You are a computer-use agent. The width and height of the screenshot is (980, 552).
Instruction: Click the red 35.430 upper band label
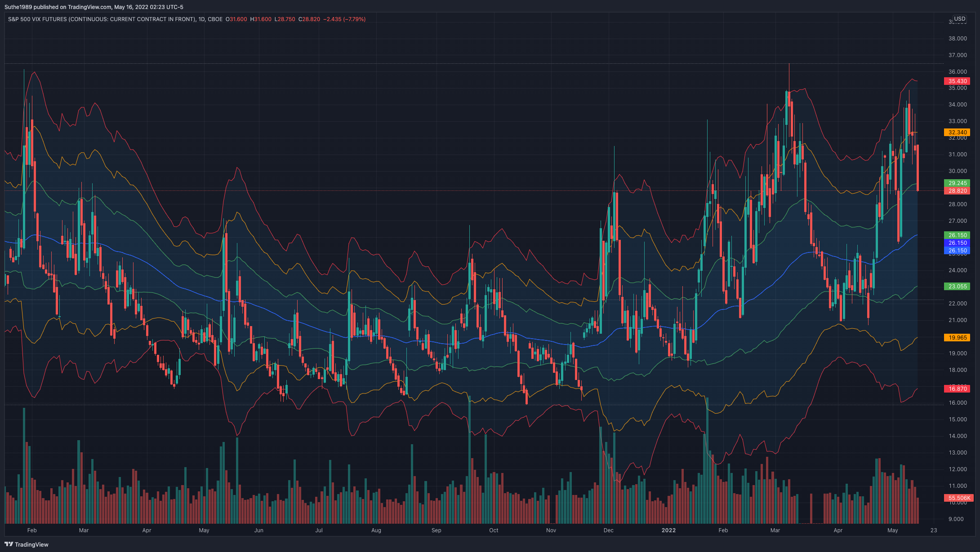point(958,81)
